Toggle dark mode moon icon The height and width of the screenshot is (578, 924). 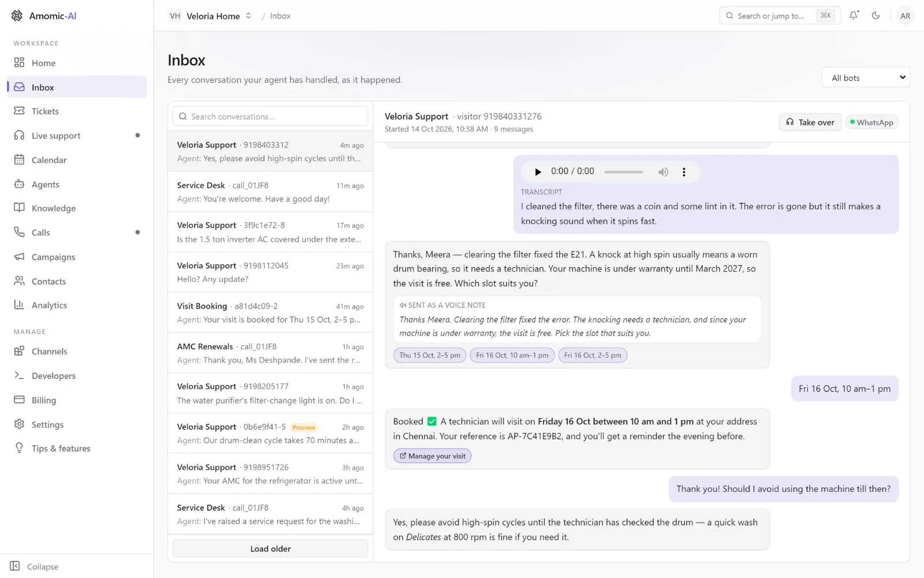pos(875,16)
